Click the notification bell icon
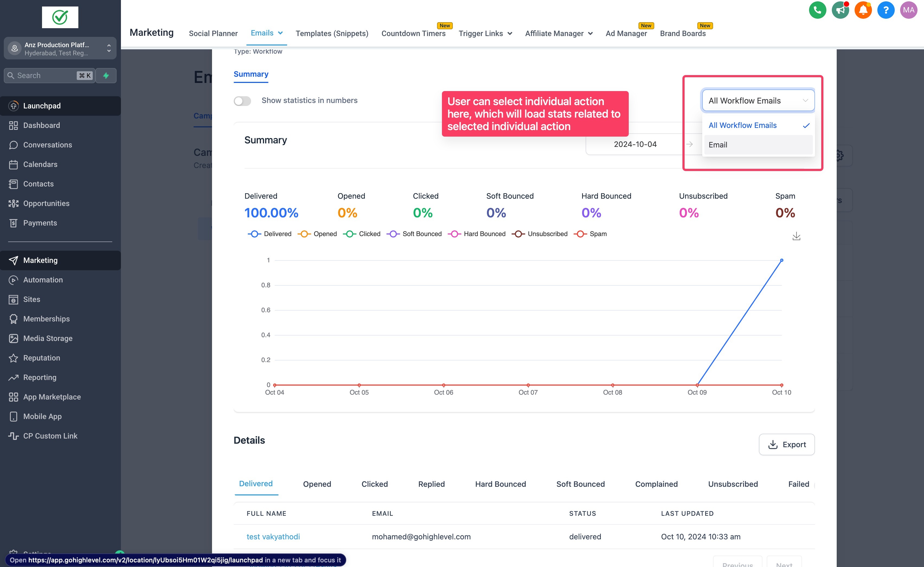 863,10
